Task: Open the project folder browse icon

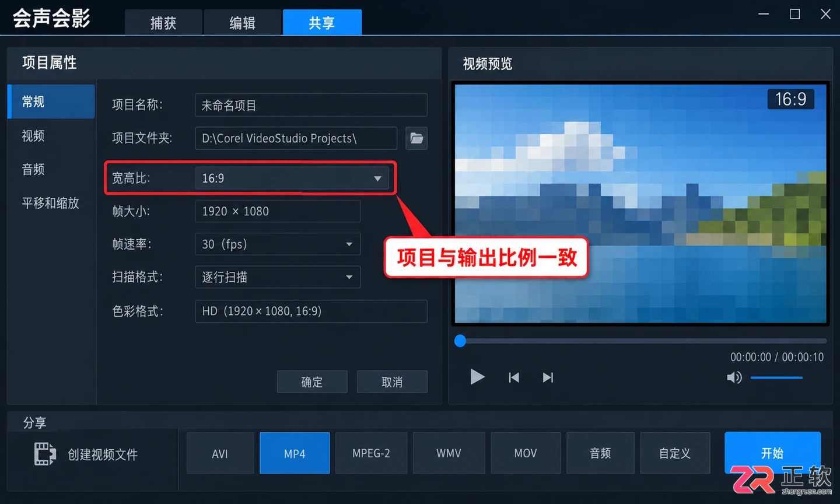Action: click(x=416, y=138)
